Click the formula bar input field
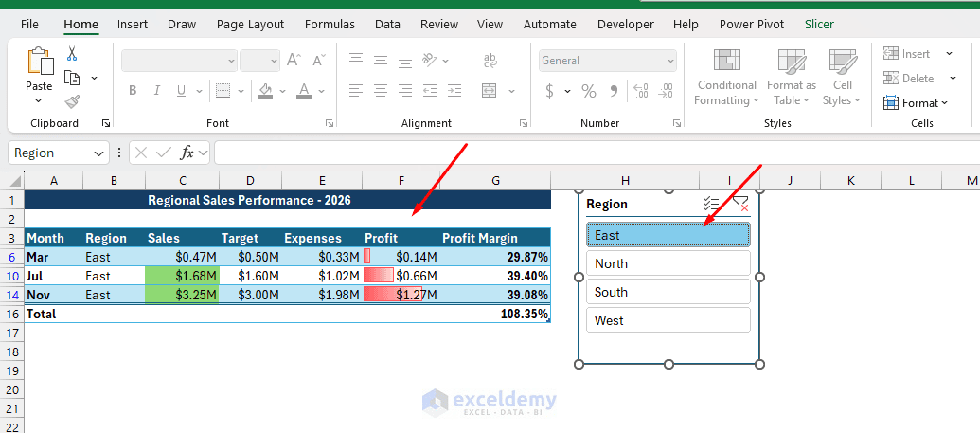 pos(597,153)
